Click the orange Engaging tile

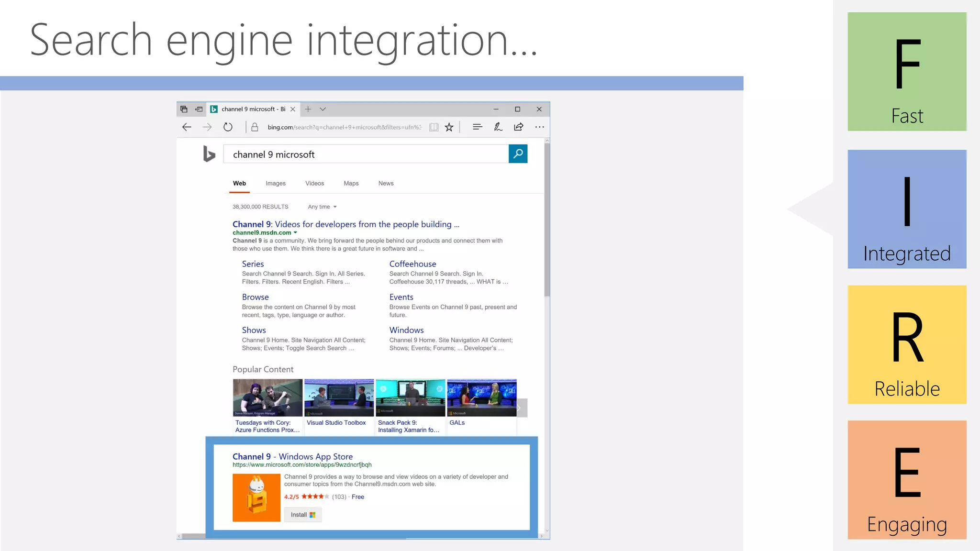pos(907,480)
